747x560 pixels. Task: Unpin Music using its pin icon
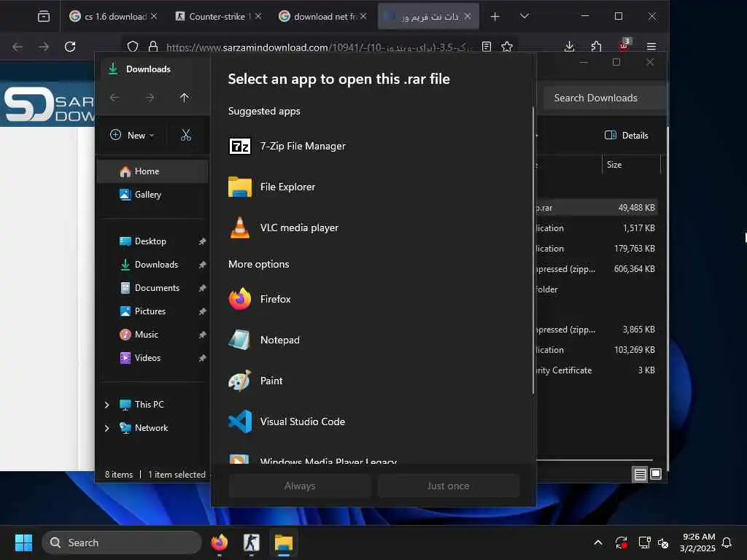(203, 335)
